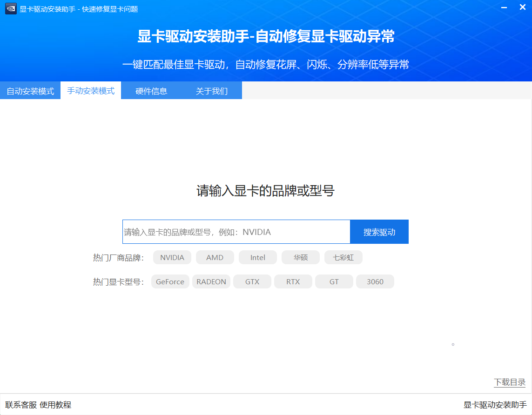532x415 pixels.
Task: Choose the GTX model shortcut
Action: (252, 281)
